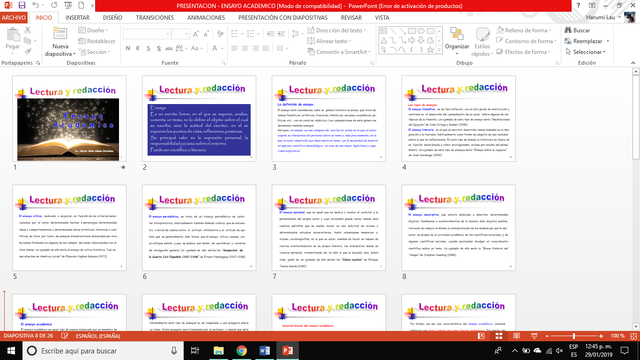
Task: Click the Reemplazar button
Action: click(x=584, y=41)
